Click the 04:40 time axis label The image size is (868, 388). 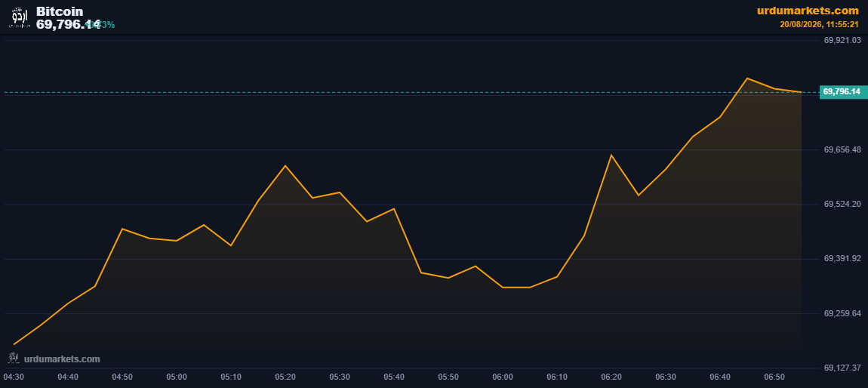67,377
